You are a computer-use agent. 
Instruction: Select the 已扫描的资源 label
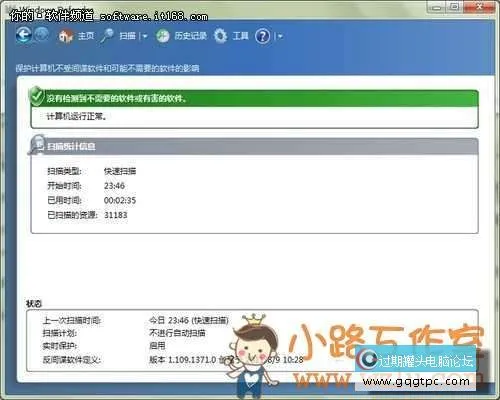pos(73,215)
